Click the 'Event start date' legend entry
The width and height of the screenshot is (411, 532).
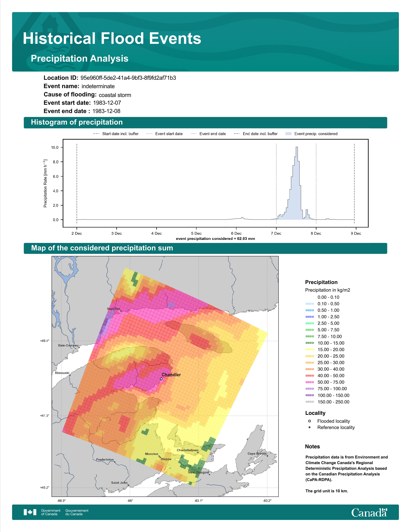pyautogui.click(x=164, y=134)
